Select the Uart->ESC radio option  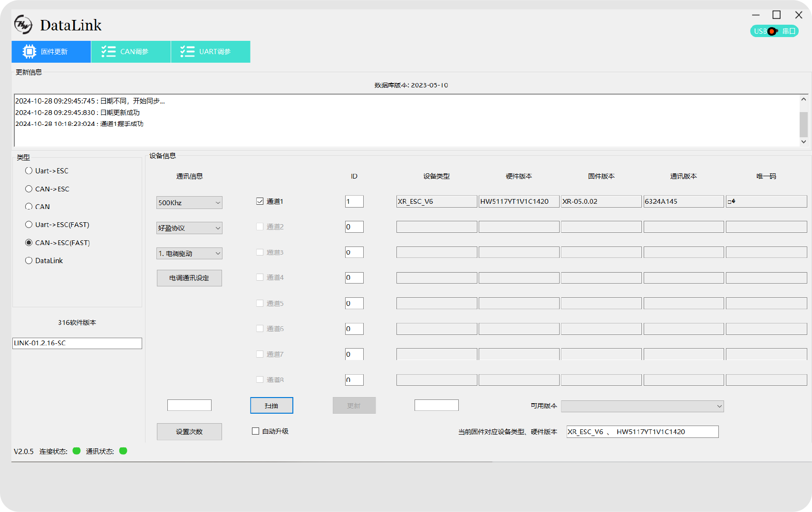pos(29,171)
